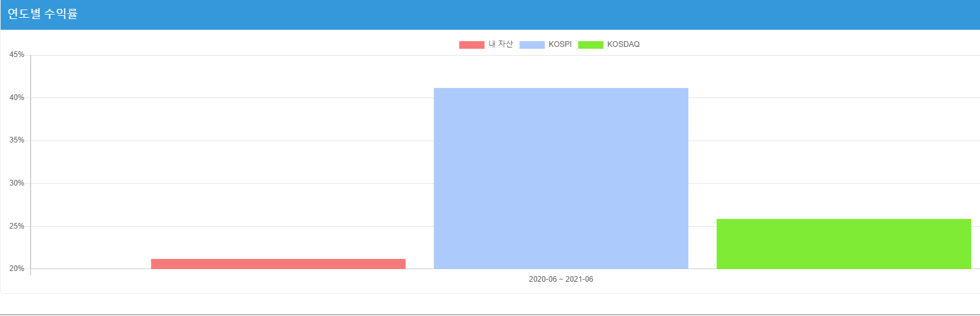Click the 25% y-axis label
Viewport: 980px width, 316px height.
16,226
